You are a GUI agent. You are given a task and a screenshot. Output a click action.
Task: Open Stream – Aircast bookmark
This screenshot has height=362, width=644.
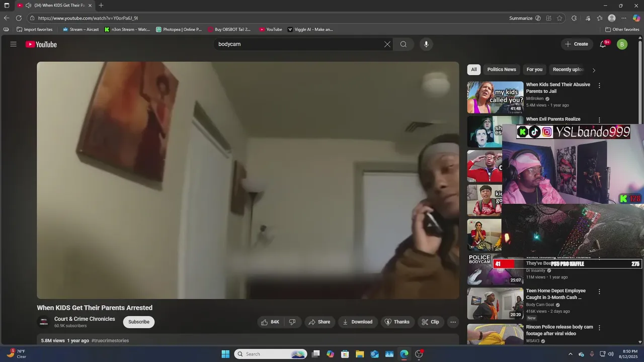(80, 29)
